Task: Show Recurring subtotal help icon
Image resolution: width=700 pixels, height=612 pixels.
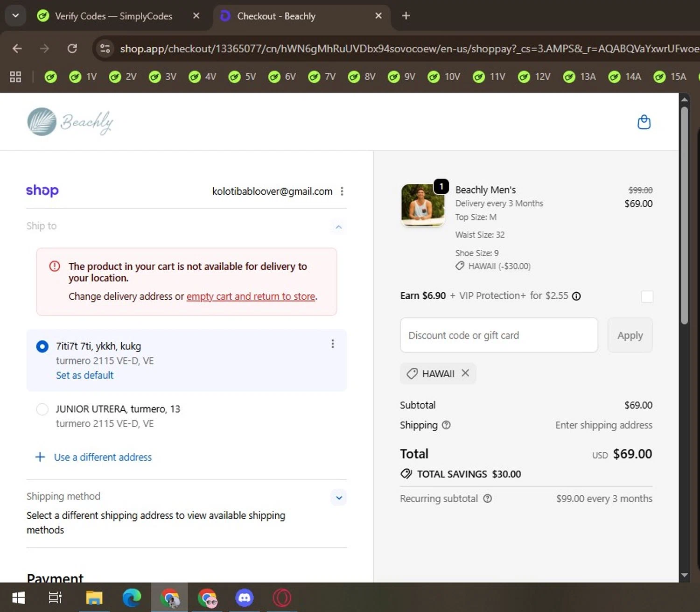Action: click(488, 499)
